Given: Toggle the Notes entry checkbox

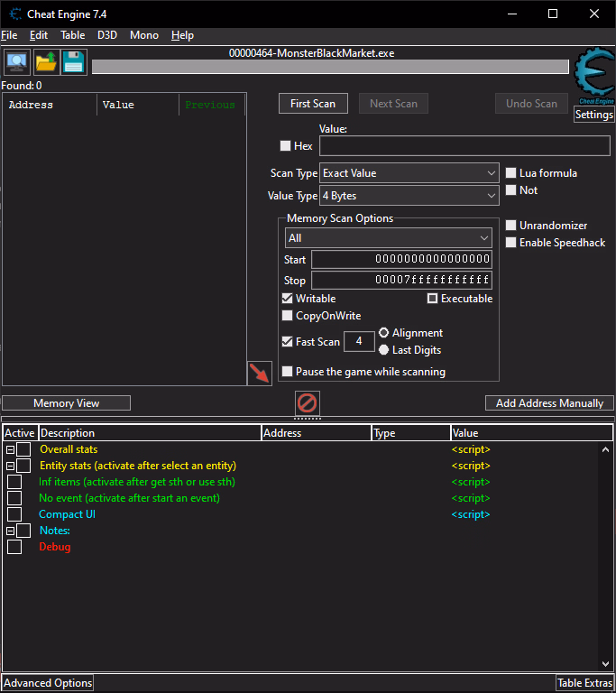Looking at the screenshot, I should [23, 531].
